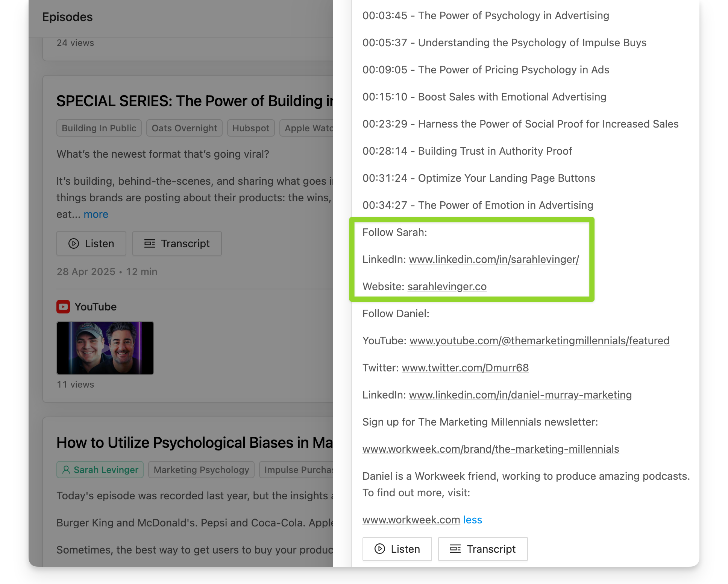Open Daniel's Twitter Dmurr68 link
This screenshot has width=728, height=584.
click(465, 368)
